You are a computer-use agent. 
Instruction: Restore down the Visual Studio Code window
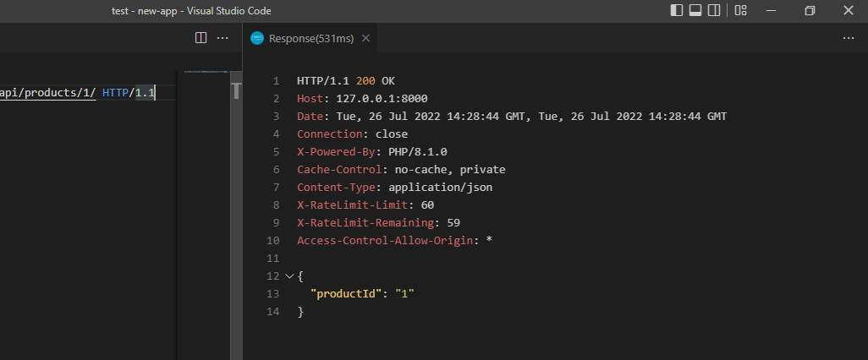(x=810, y=10)
